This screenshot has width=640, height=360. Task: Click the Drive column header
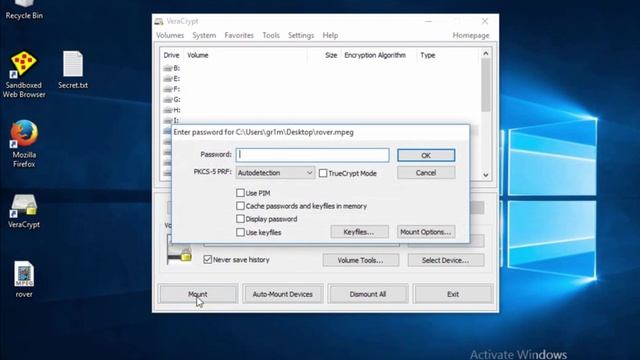[171, 55]
